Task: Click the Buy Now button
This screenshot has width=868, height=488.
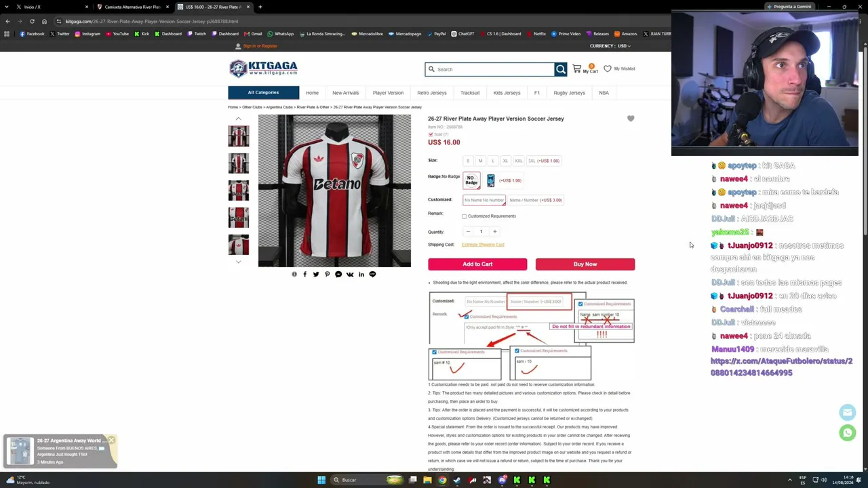Action: [x=585, y=264]
